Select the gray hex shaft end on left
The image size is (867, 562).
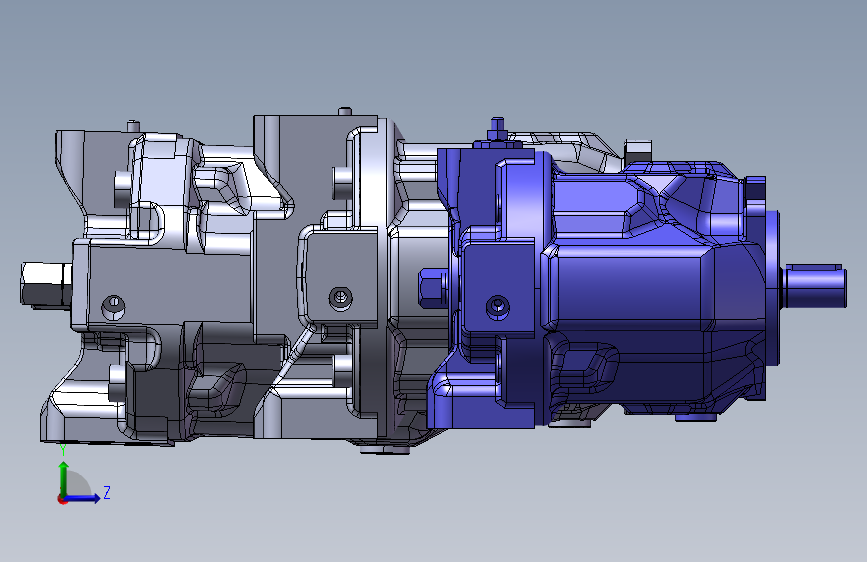pos(46,284)
